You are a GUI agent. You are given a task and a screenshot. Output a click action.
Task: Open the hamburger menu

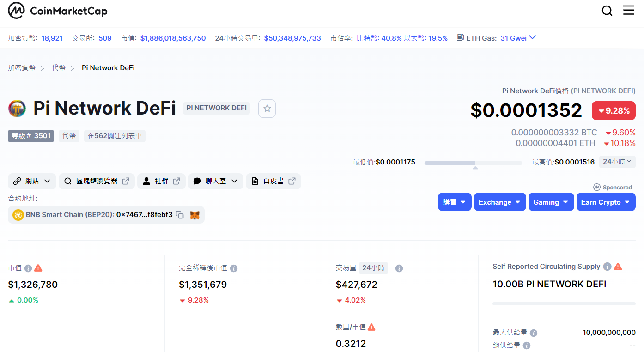point(629,10)
